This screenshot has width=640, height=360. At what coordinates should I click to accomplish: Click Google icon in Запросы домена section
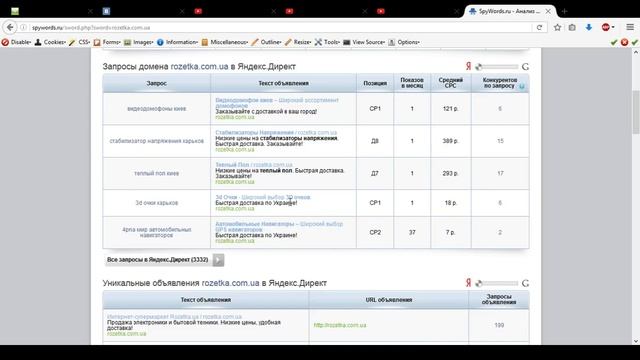pos(525,67)
